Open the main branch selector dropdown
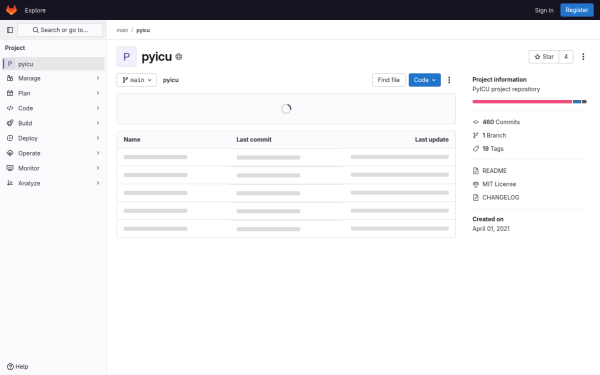 point(137,80)
